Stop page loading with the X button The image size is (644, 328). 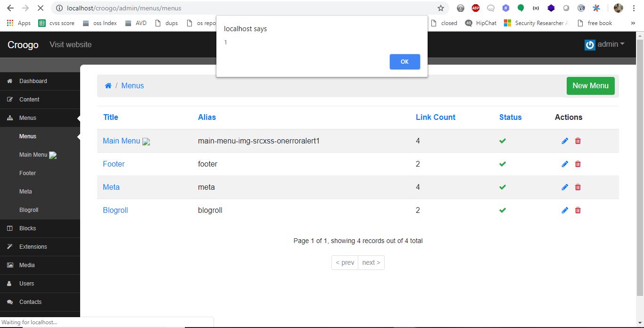click(41, 8)
